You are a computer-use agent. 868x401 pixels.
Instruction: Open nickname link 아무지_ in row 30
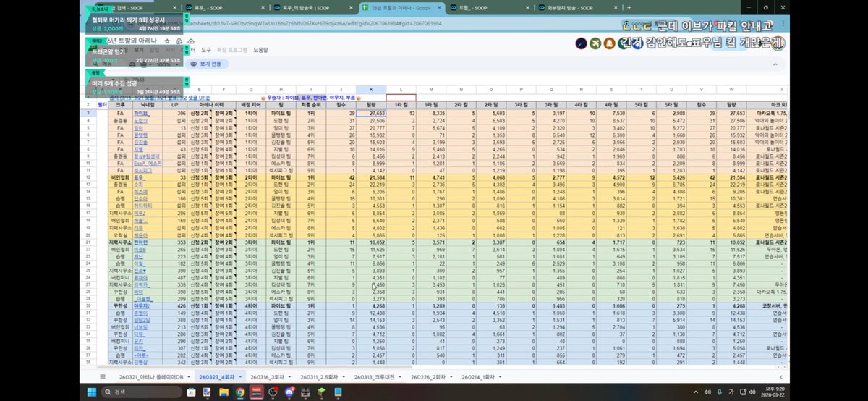[141, 305]
